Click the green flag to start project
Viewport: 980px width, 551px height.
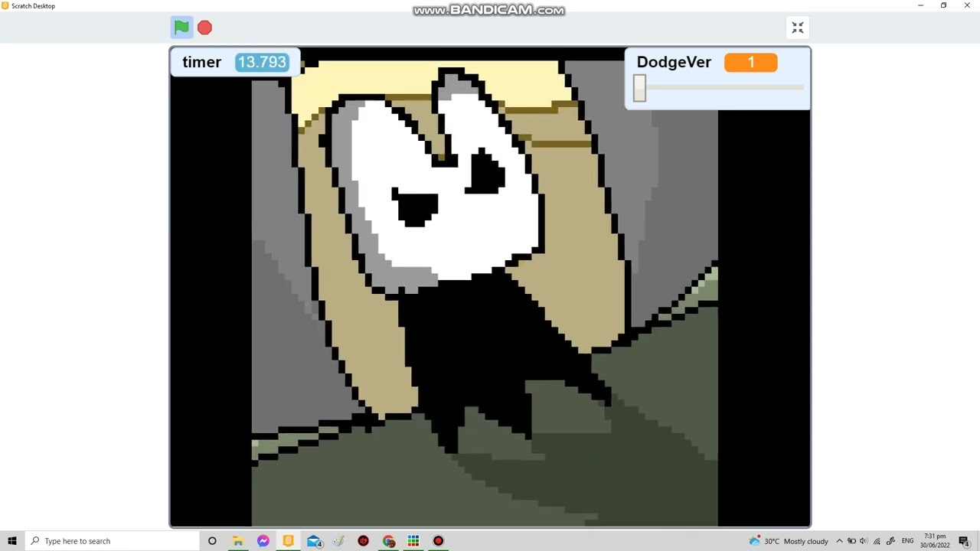[181, 28]
